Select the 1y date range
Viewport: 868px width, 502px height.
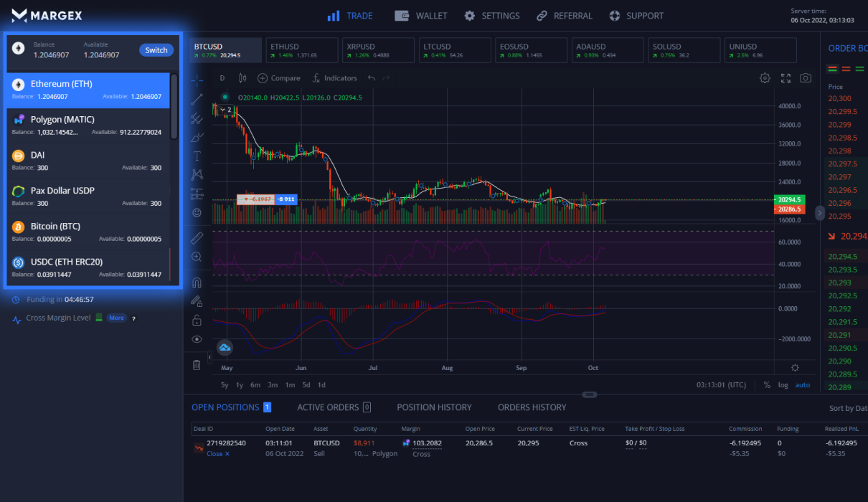[240, 385]
